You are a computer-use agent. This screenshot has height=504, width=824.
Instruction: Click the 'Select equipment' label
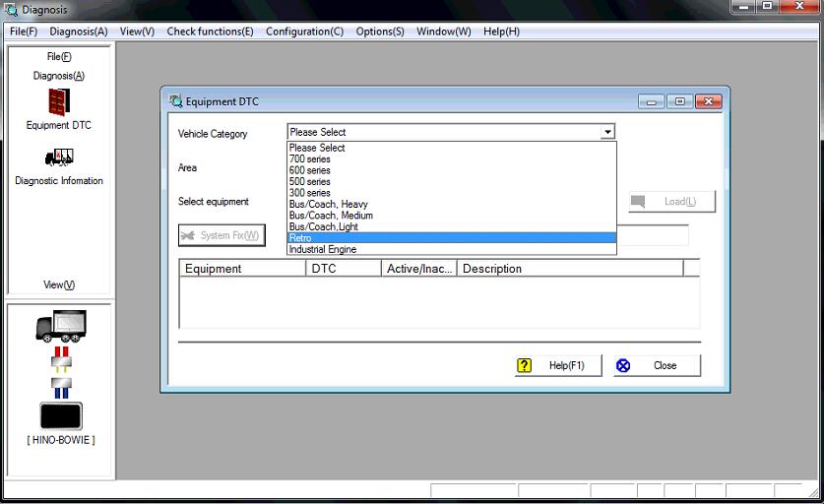click(x=213, y=201)
